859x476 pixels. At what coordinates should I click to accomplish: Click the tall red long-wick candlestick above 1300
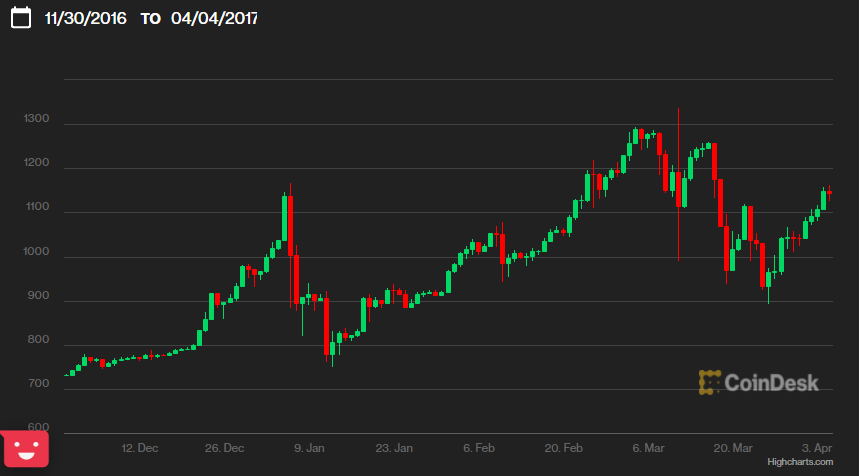coord(678,185)
